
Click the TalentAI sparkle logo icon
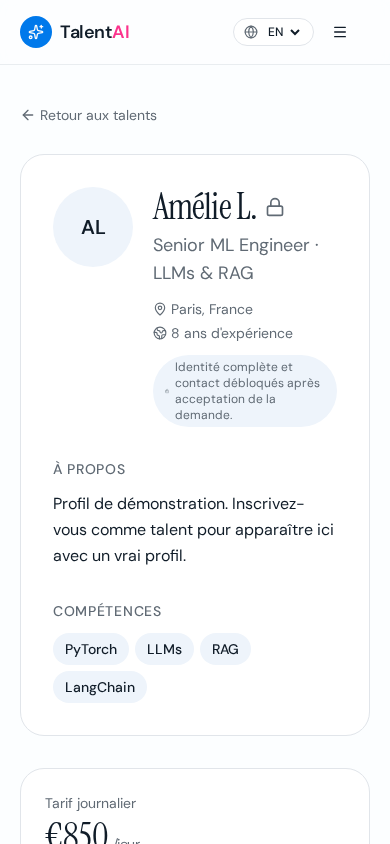pyautogui.click(x=36, y=32)
